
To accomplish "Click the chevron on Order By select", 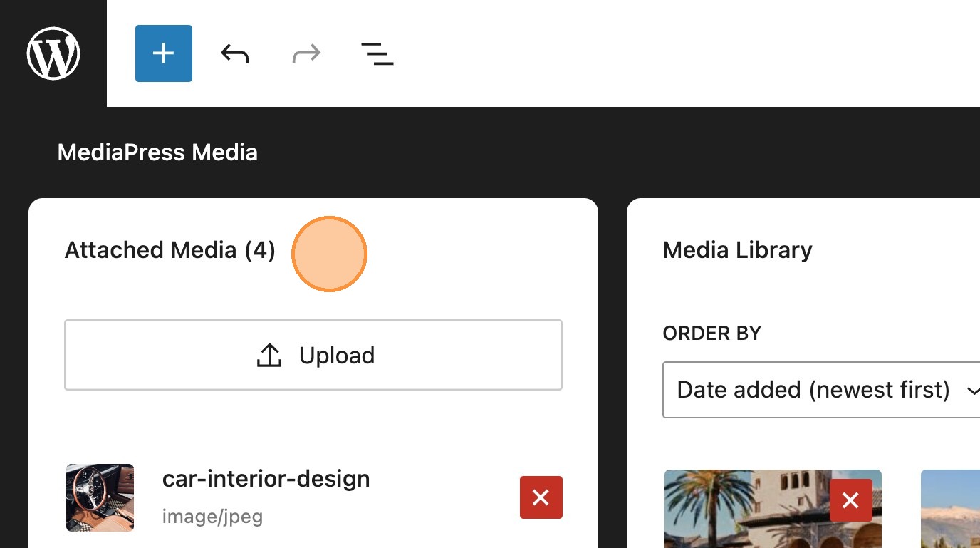I will [973, 390].
